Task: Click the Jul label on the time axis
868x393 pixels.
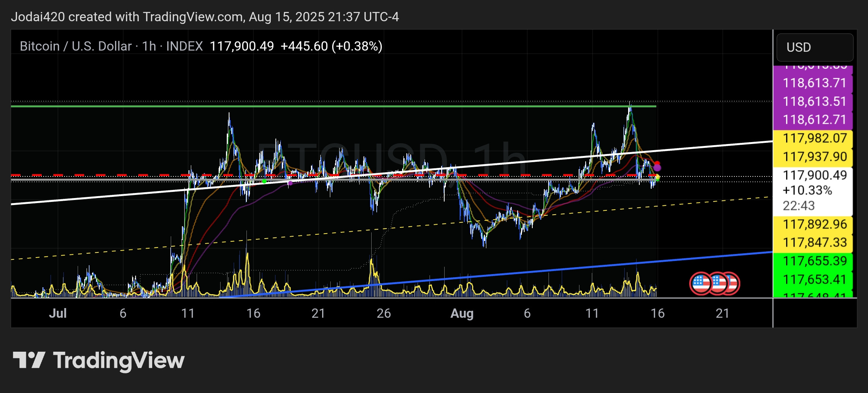Action: tap(58, 313)
